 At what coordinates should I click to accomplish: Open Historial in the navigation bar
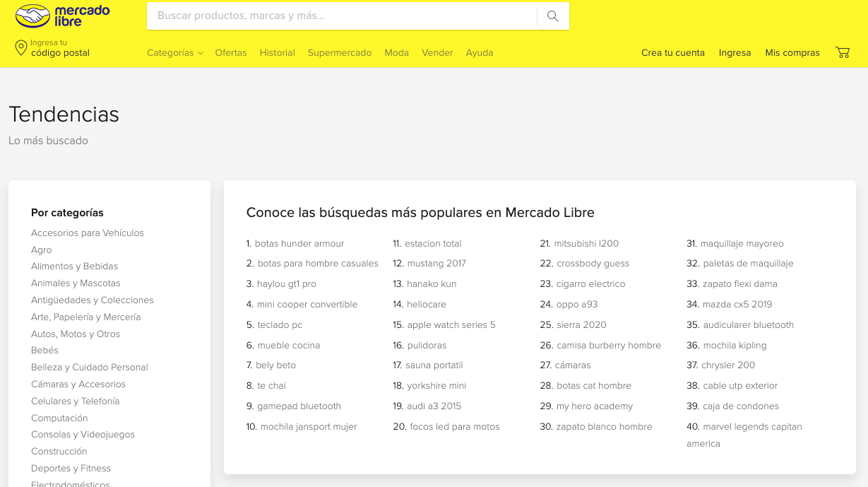click(x=278, y=53)
